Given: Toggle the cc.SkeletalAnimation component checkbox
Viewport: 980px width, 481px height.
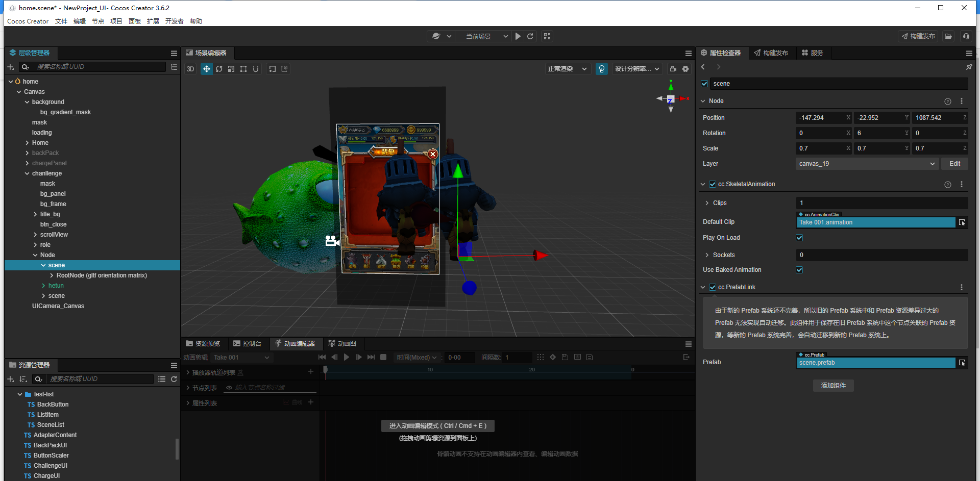Looking at the screenshot, I should click(x=713, y=184).
